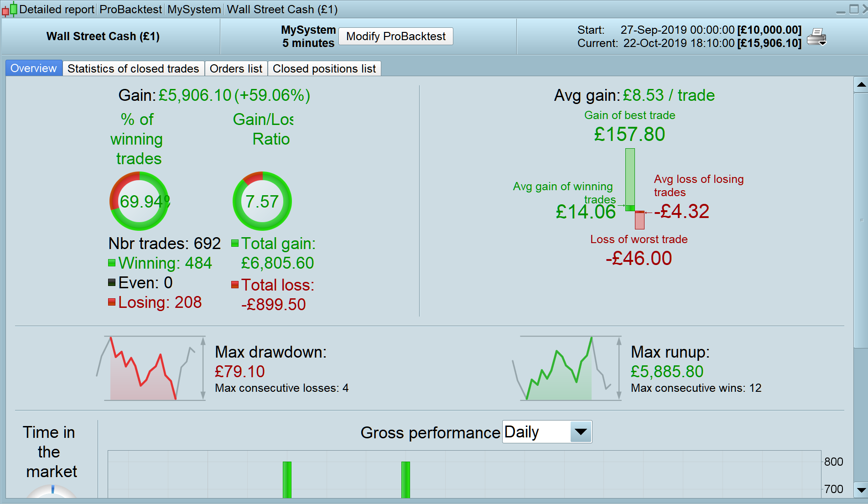Click the worst trade red bar
The image size is (868, 504).
click(640, 220)
